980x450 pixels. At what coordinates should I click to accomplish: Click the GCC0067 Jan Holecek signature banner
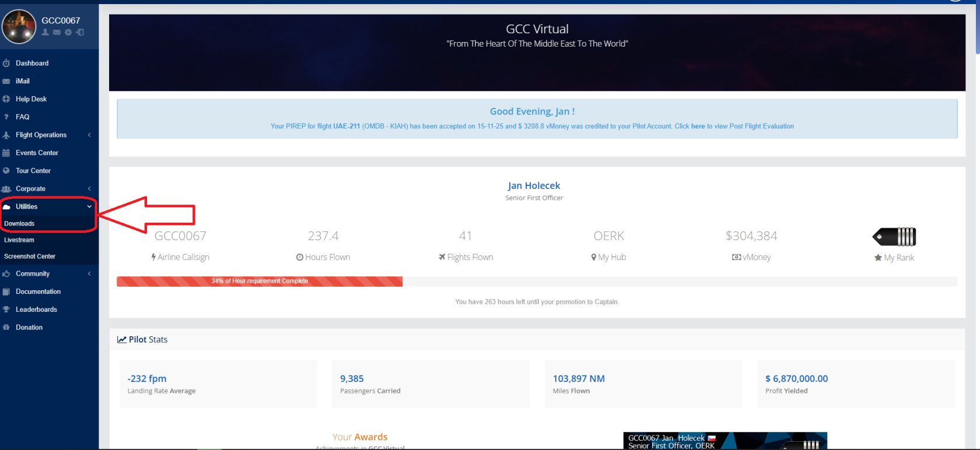725,441
